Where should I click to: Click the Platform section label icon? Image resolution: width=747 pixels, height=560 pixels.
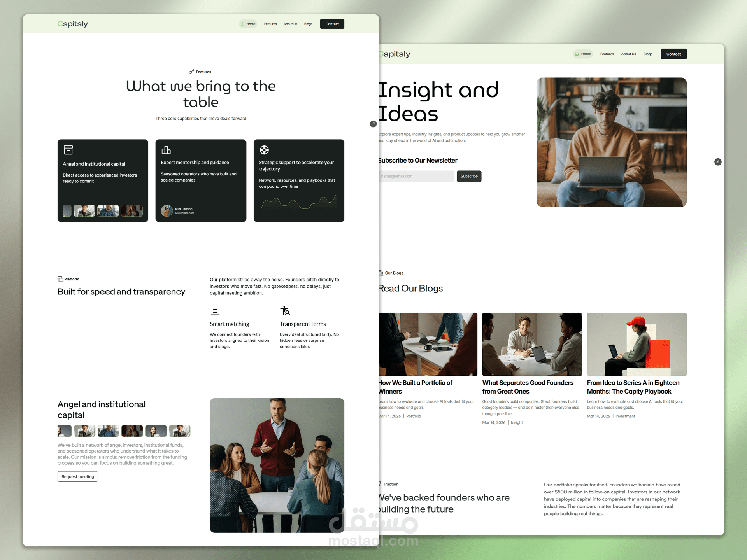tap(60, 279)
